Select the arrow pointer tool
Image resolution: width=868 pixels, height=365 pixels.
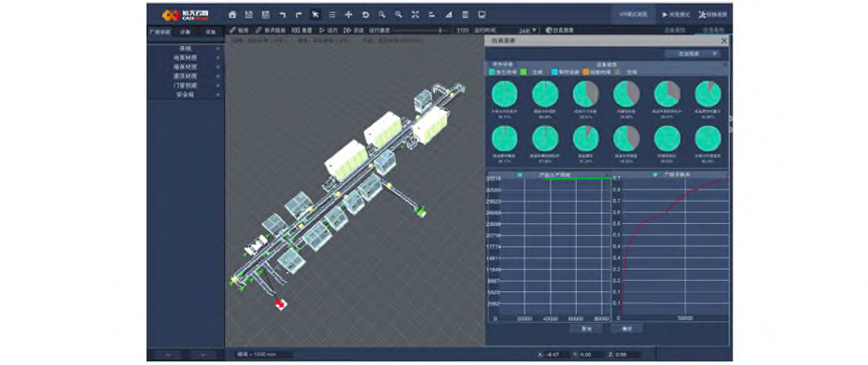pos(315,14)
